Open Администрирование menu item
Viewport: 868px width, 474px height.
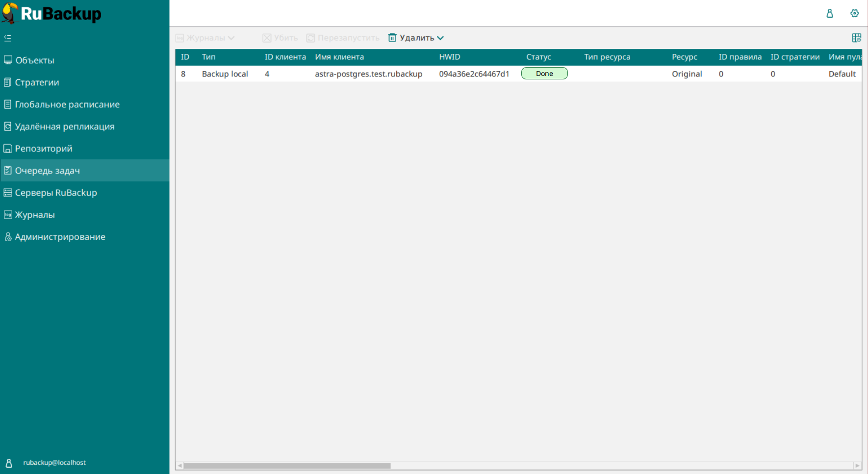tap(60, 237)
